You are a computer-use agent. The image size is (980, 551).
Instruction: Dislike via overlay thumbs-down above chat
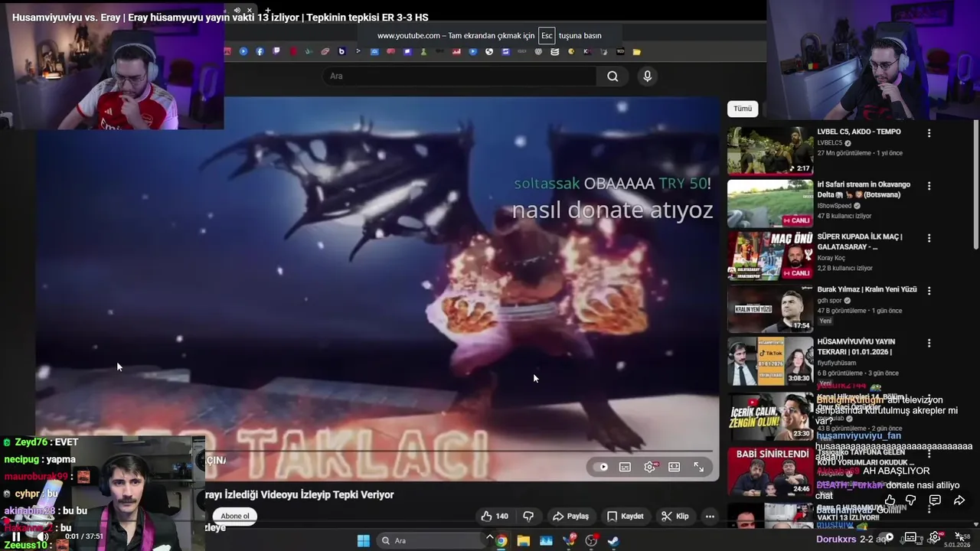(911, 500)
